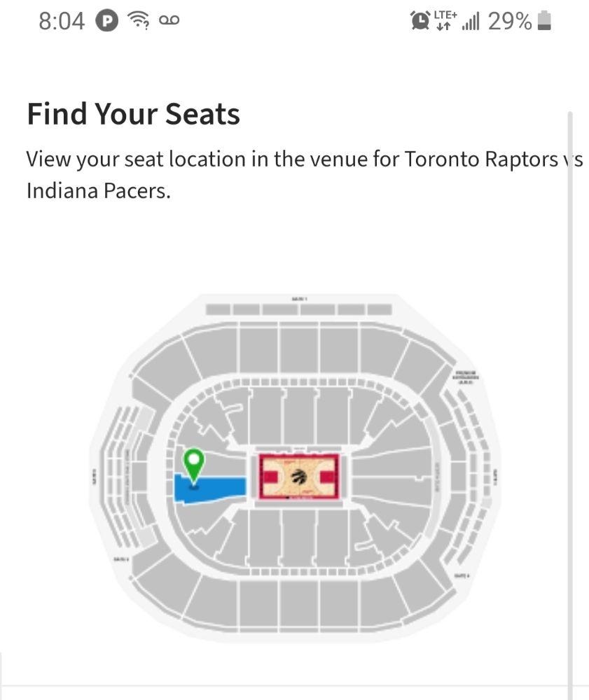Tap the right red key of court

tap(328, 477)
